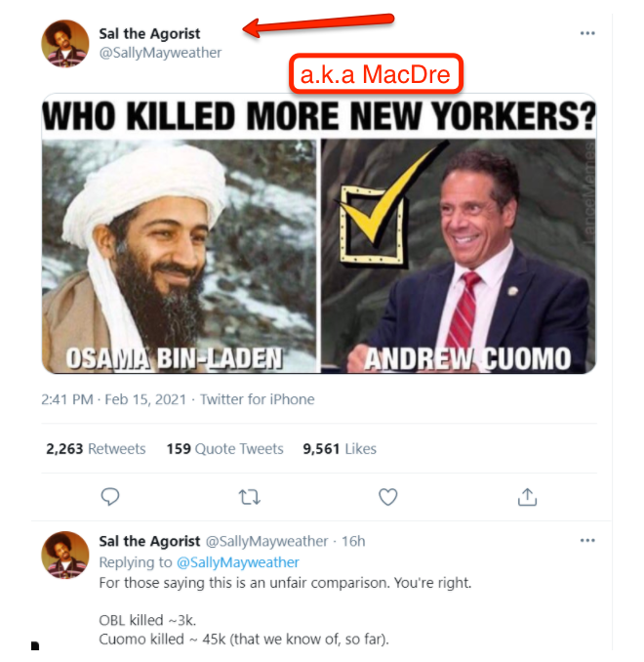Open the reply's 16h timestamp

pyautogui.click(x=353, y=541)
